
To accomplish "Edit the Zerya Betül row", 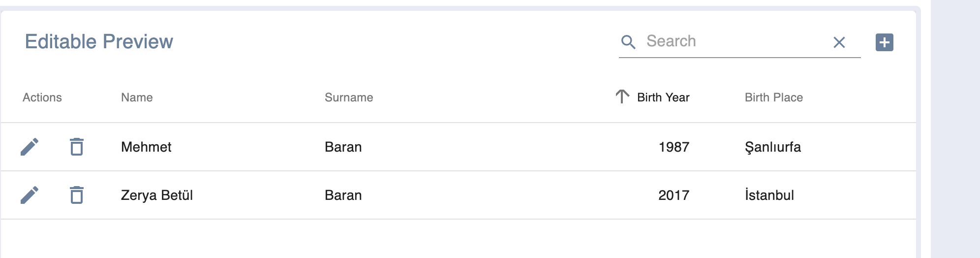I will [x=30, y=195].
